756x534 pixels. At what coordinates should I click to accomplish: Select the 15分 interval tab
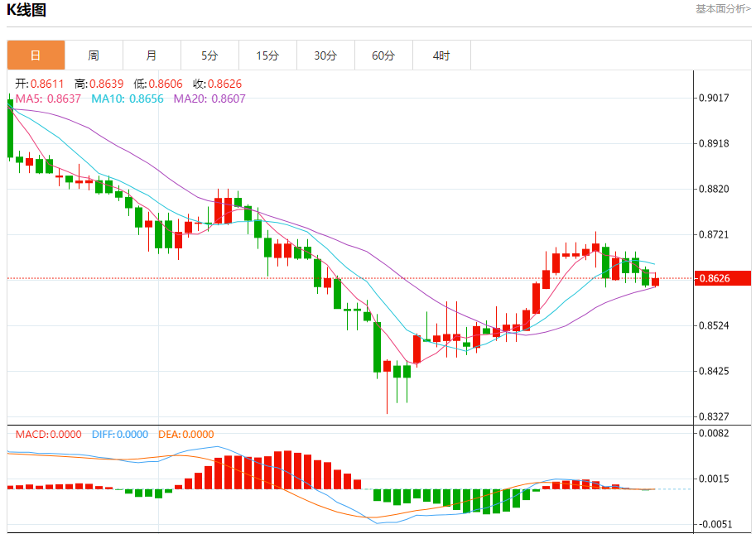(267, 55)
